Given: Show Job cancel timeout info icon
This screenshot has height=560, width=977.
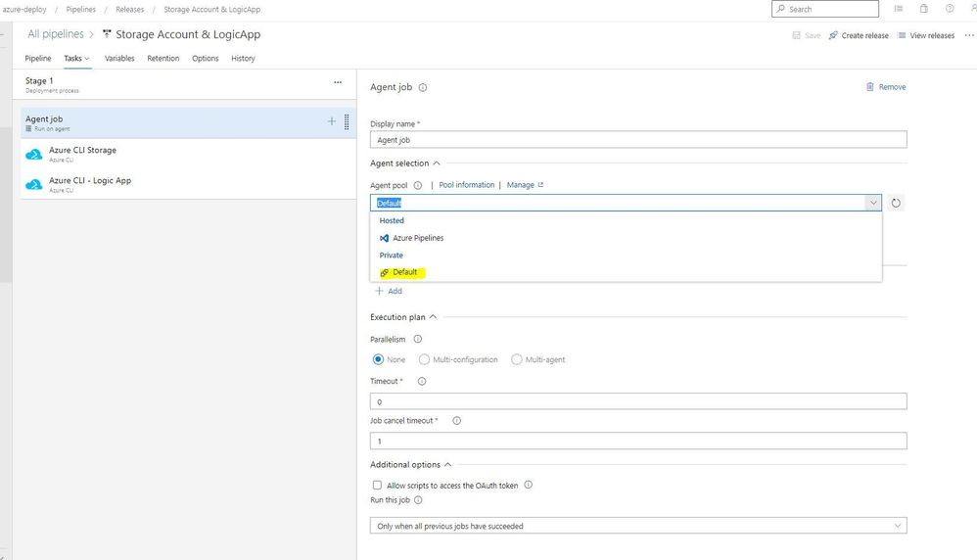Looking at the screenshot, I should pyautogui.click(x=457, y=421).
